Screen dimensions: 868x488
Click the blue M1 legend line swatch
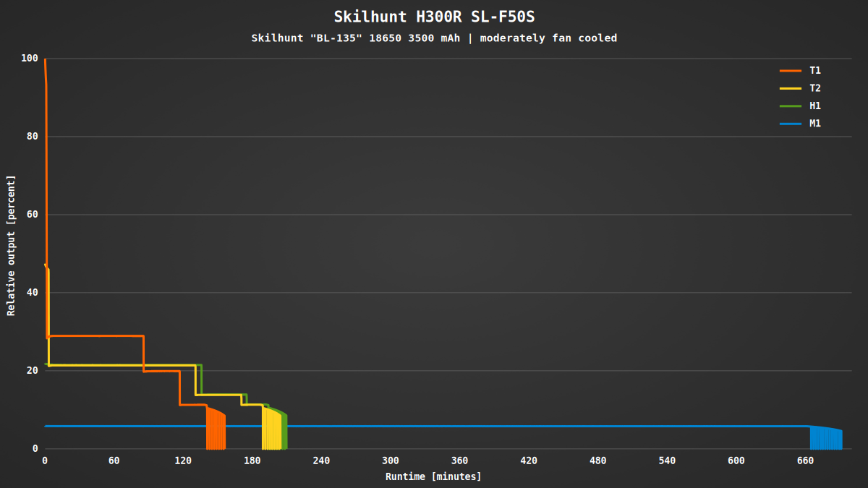click(790, 124)
